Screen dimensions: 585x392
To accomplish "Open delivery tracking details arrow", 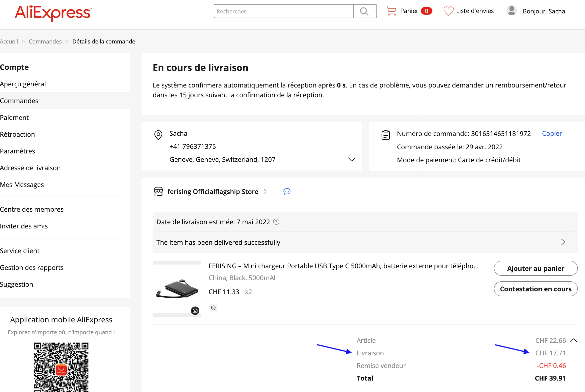I will point(563,242).
